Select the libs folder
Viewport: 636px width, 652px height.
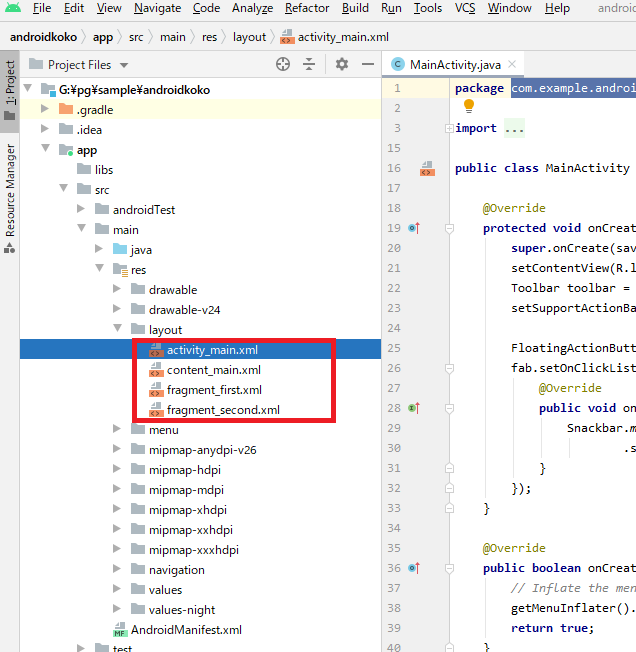pos(104,170)
